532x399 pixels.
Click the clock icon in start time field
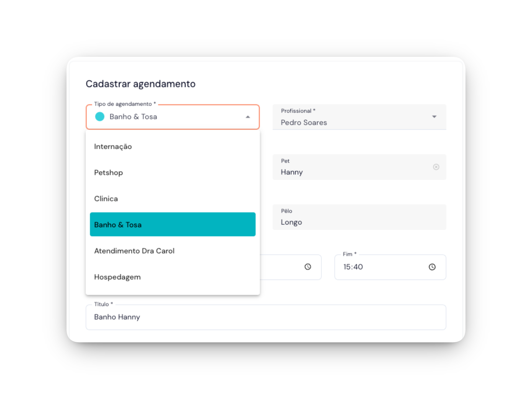308,267
